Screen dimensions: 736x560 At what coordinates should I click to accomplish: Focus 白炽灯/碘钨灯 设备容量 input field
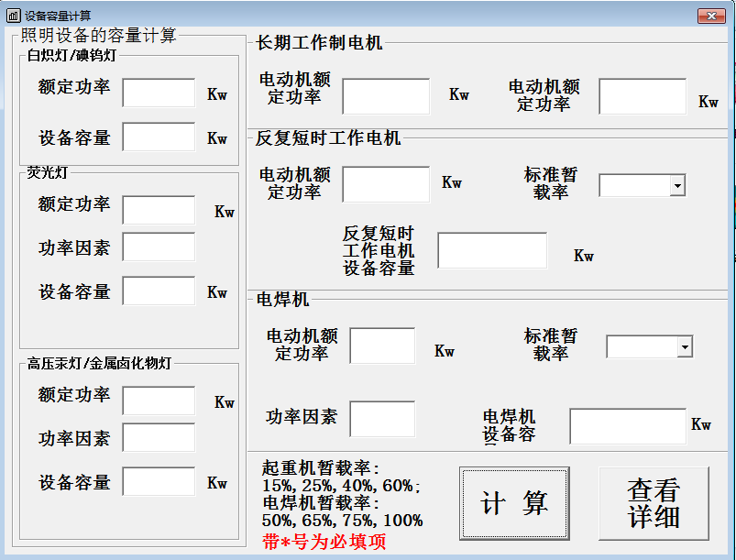pyautogui.click(x=159, y=137)
